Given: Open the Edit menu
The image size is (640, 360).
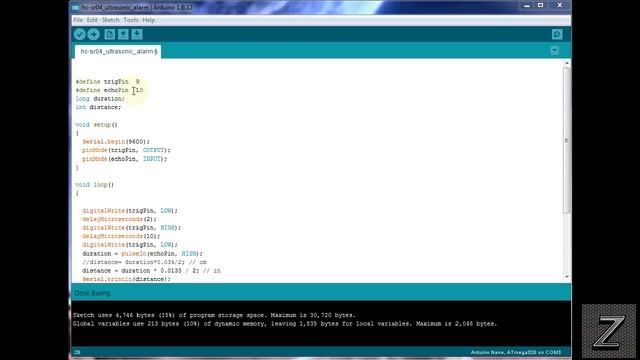Looking at the screenshot, I should tap(92, 20).
